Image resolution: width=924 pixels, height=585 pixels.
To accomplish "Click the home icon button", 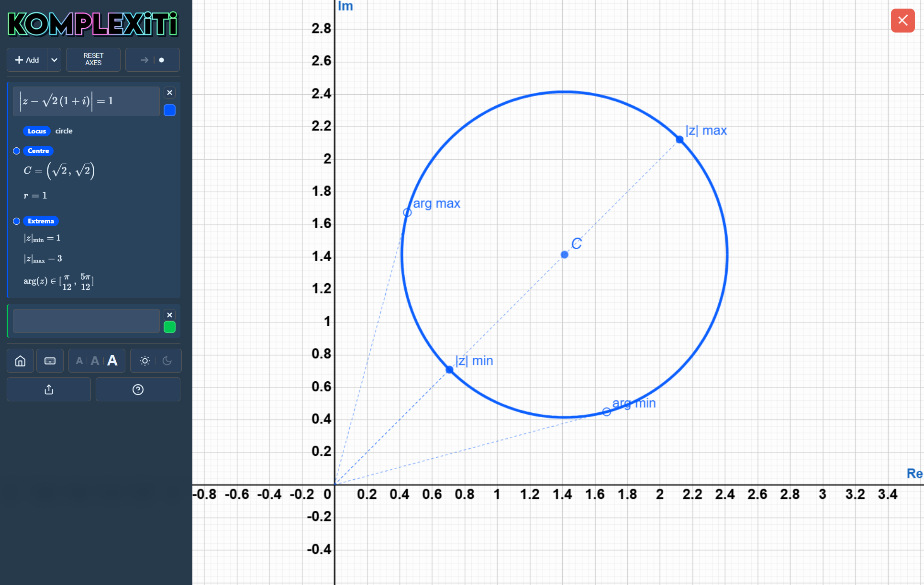I will coord(20,361).
